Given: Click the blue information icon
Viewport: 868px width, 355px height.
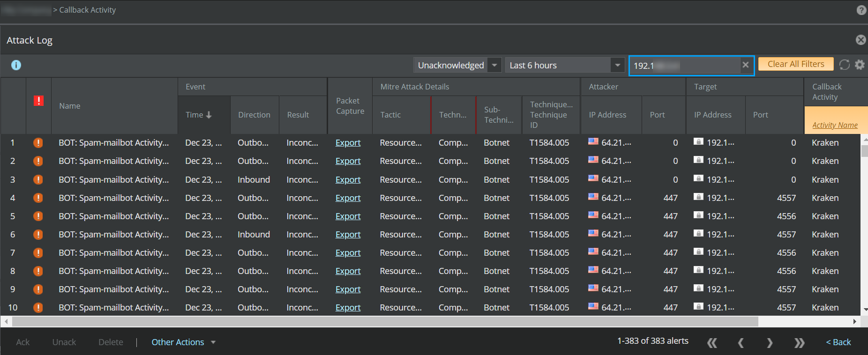Looking at the screenshot, I should pos(16,65).
